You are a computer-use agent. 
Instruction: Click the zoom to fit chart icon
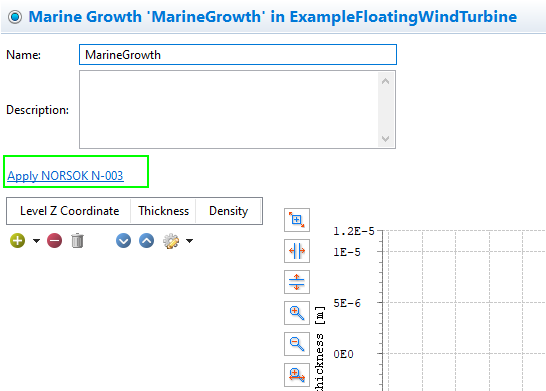click(297, 220)
